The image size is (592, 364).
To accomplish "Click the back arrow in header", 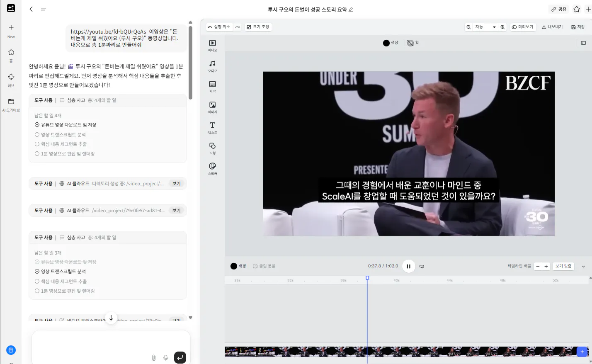I will [31, 9].
